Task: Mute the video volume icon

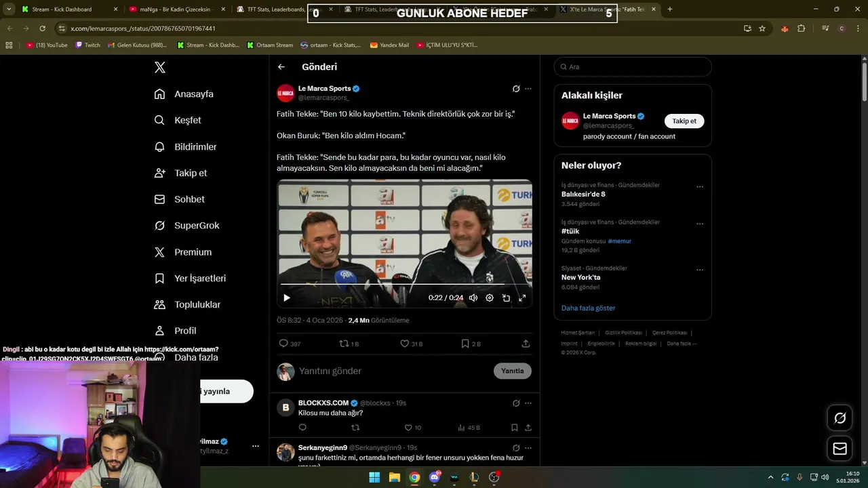Action: click(x=473, y=298)
